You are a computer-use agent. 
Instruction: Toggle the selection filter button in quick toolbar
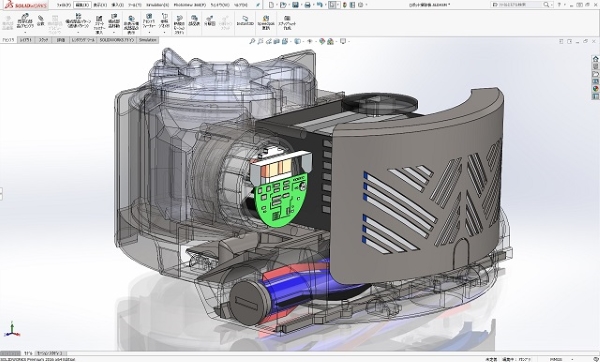pos(333,5)
